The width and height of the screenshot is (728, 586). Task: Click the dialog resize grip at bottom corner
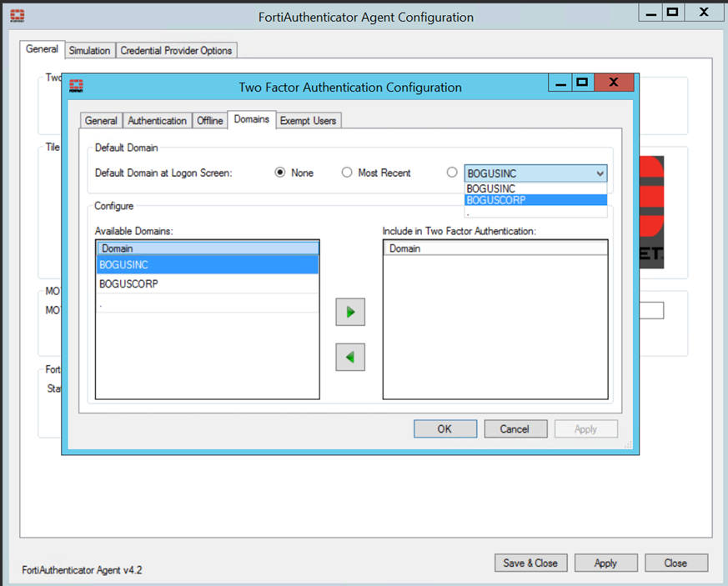point(628,444)
